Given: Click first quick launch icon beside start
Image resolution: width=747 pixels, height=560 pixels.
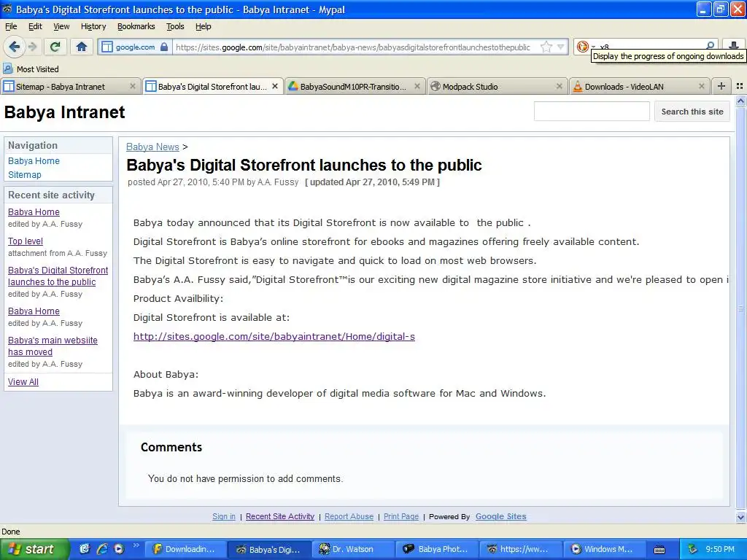Looking at the screenshot, I should coord(85,549).
